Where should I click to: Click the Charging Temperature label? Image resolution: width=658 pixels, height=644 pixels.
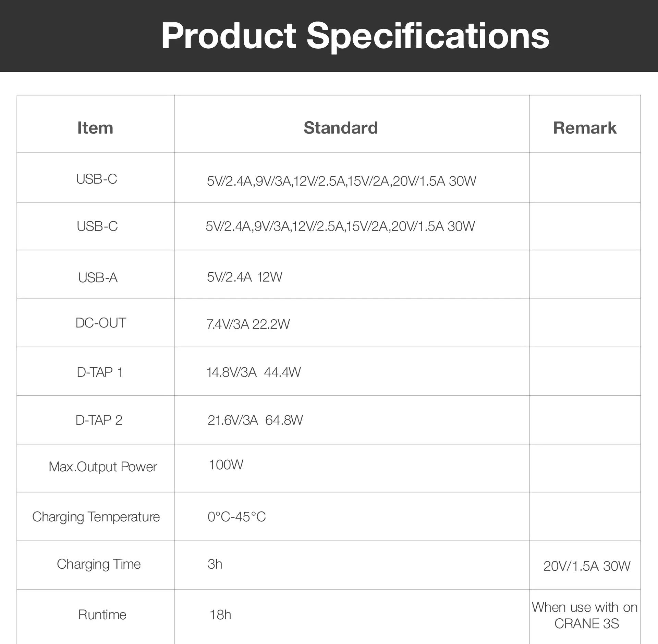click(96, 517)
